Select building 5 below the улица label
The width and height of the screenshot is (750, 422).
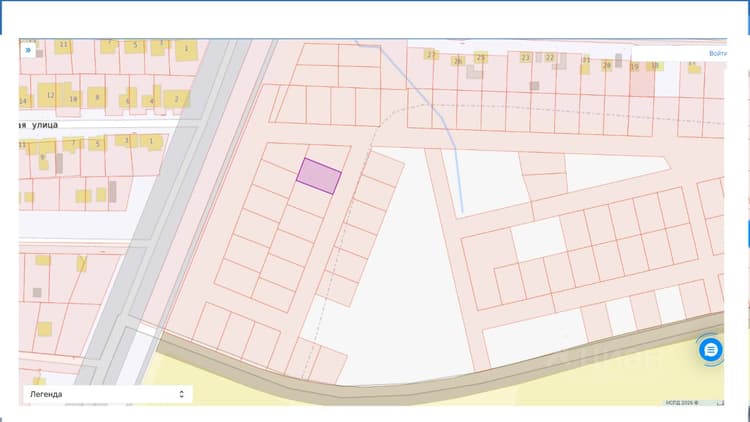pyautogui.click(x=98, y=143)
